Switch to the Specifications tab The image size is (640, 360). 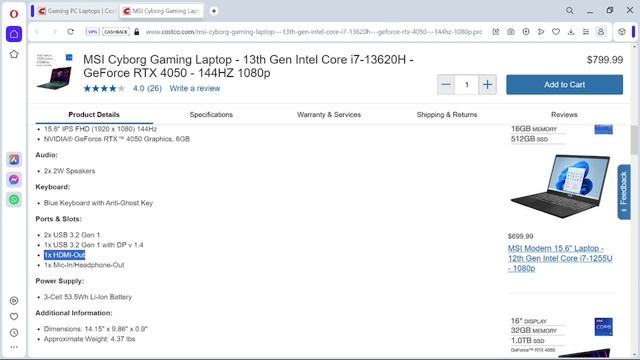click(211, 115)
